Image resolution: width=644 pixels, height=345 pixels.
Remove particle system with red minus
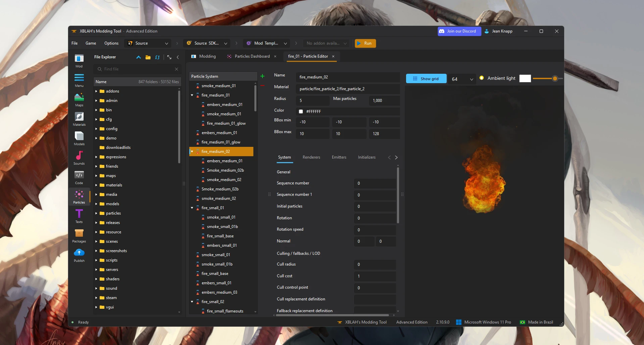pos(262,85)
